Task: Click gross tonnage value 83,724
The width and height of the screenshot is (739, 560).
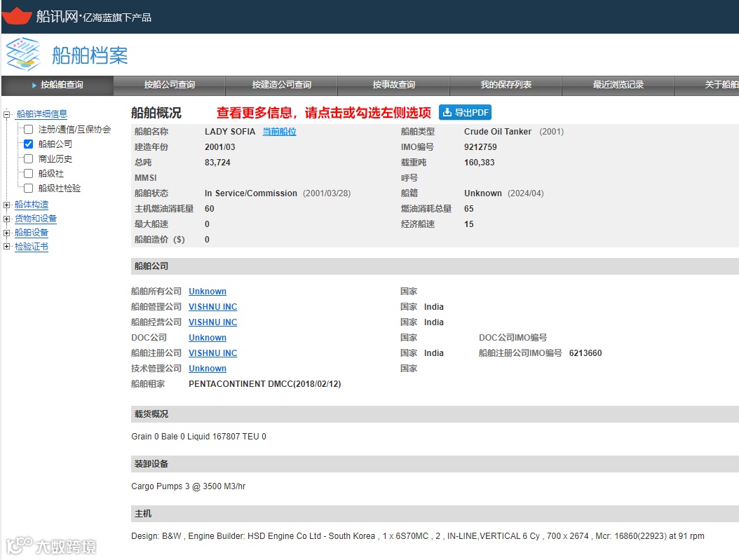Action: pos(217,163)
